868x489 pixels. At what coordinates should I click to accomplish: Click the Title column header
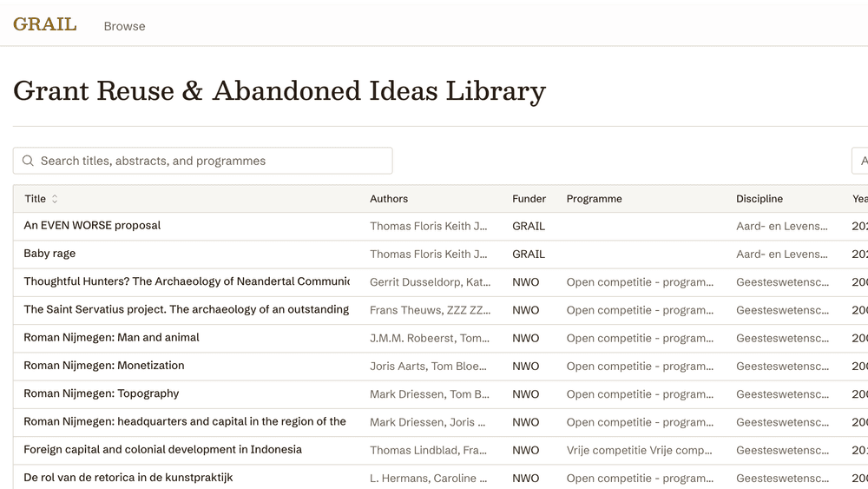[x=36, y=199]
